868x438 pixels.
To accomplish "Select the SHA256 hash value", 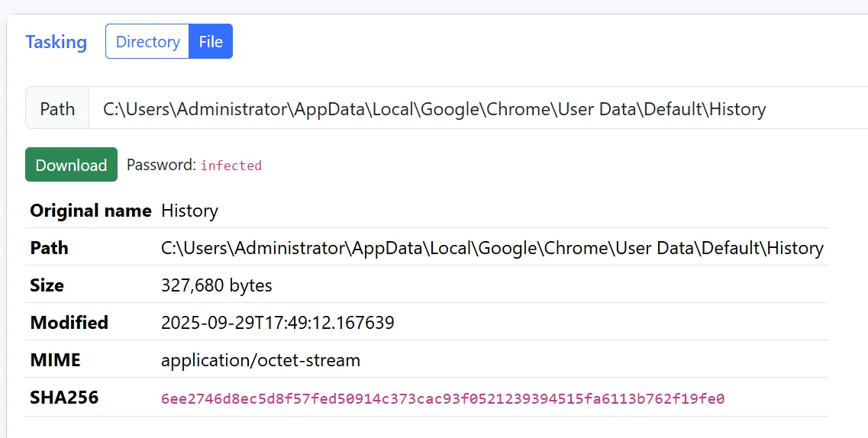I will (x=442, y=398).
